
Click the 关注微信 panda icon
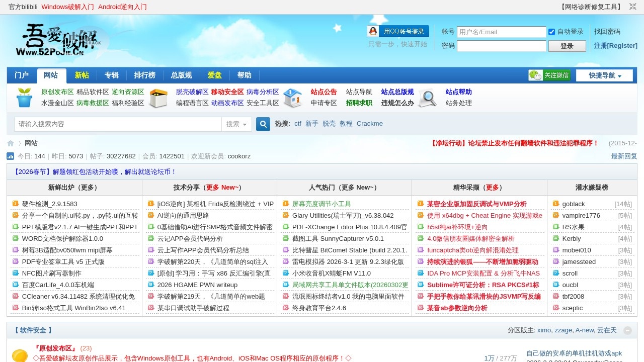(x=534, y=74)
